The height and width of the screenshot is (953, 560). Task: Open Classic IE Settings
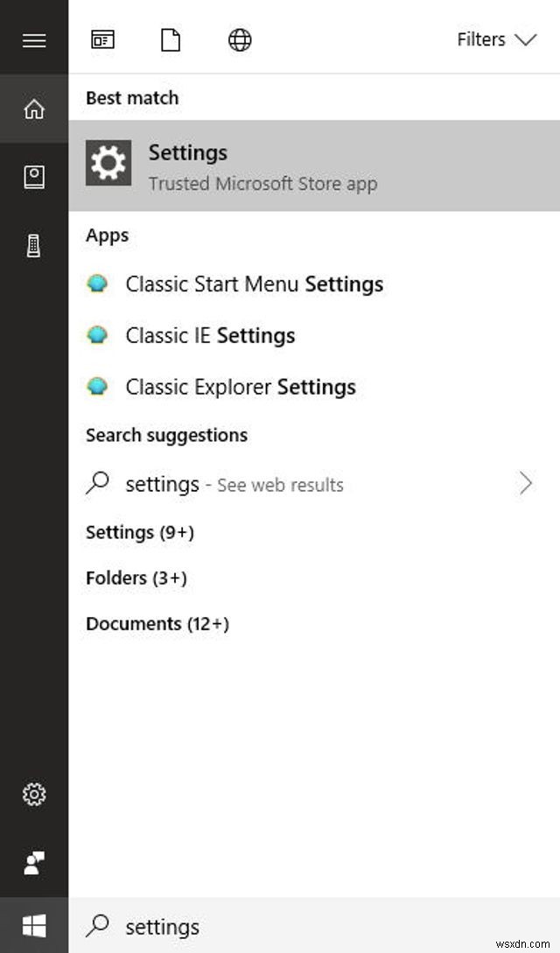click(x=210, y=335)
